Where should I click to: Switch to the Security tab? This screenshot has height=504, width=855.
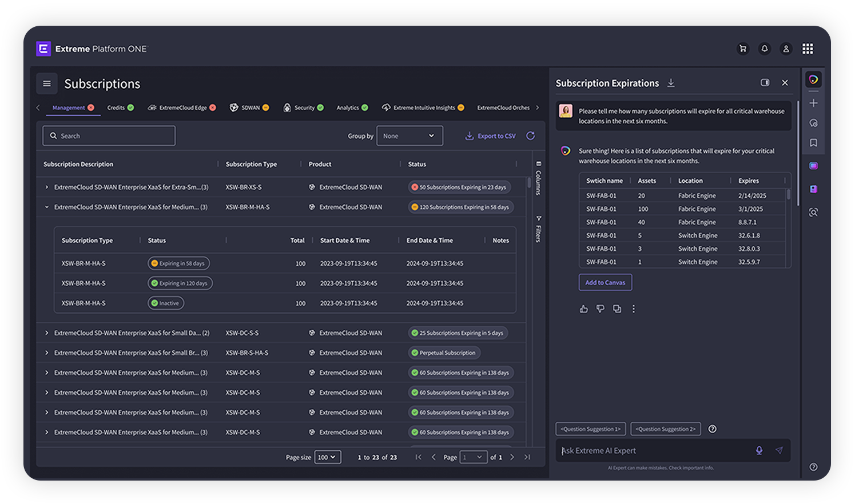[x=303, y=108]
